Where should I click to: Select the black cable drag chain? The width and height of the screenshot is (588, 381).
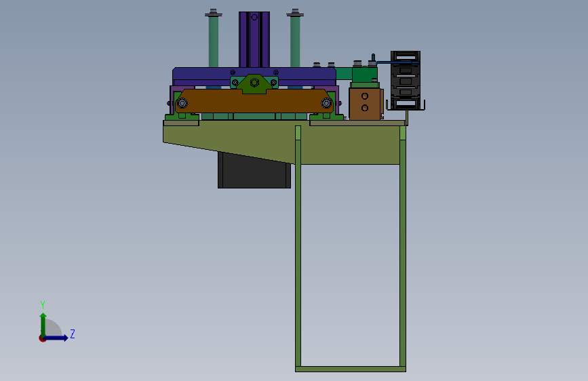tap(406, 81)
